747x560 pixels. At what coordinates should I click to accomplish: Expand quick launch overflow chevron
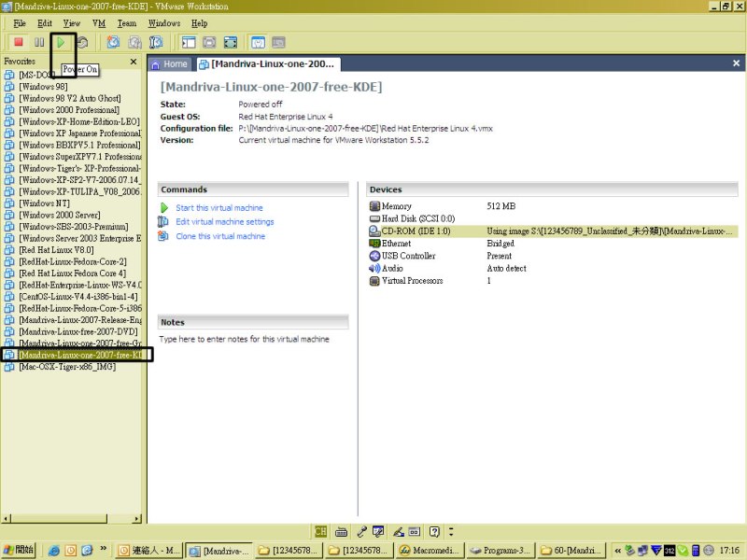click(104, 549)
